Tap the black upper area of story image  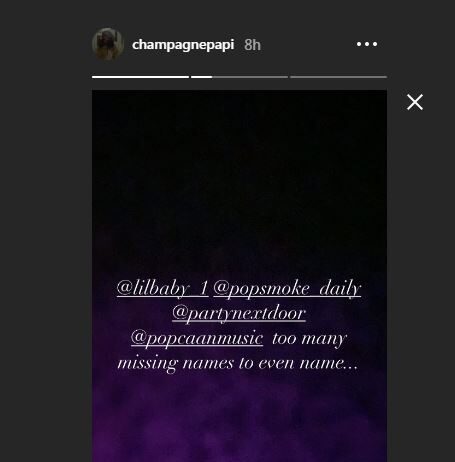239,167
